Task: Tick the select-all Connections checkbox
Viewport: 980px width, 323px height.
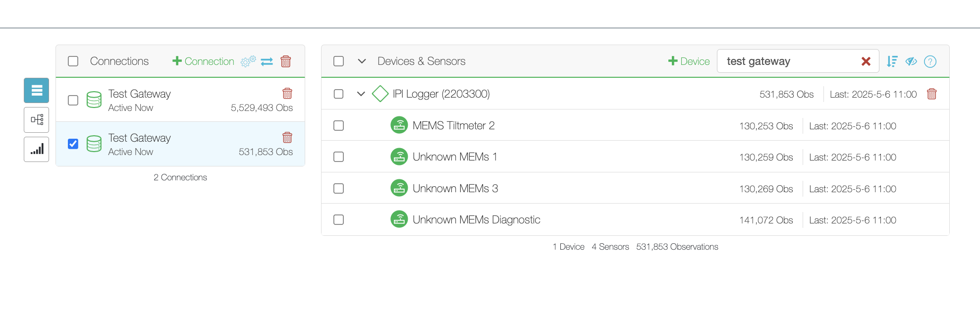Action: 73,61
